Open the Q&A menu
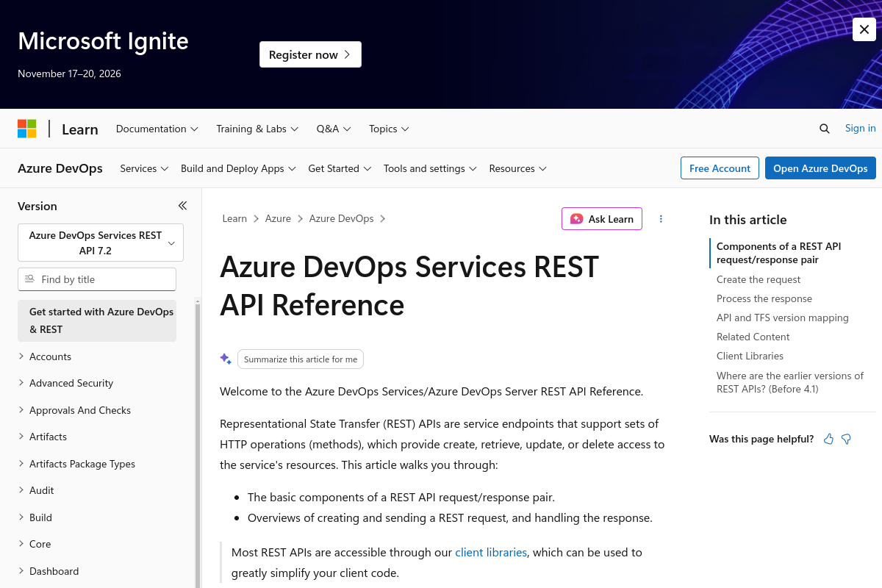The image size is (882, 588). [334, 129]
